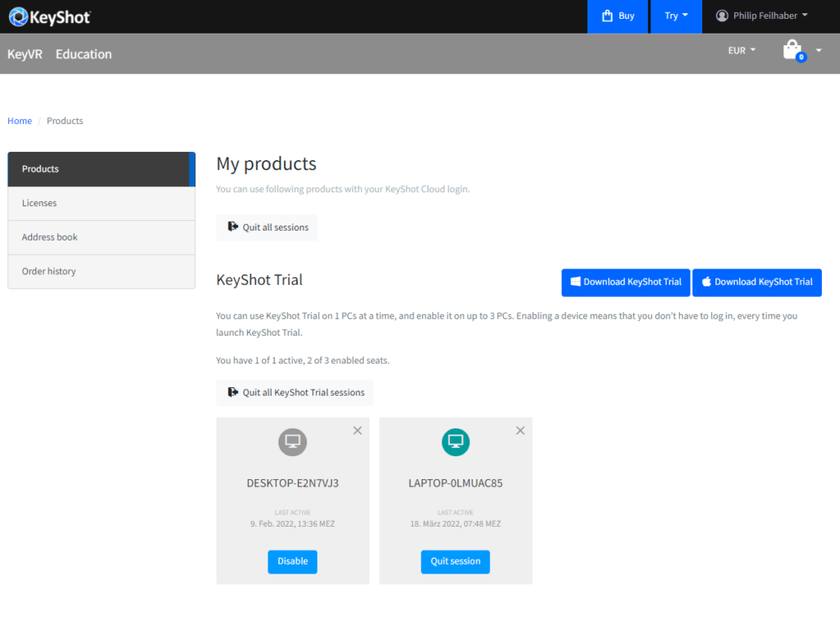Click the green LAPTOP-0LMUAC85 monitor icon

[x=455, y=442]
